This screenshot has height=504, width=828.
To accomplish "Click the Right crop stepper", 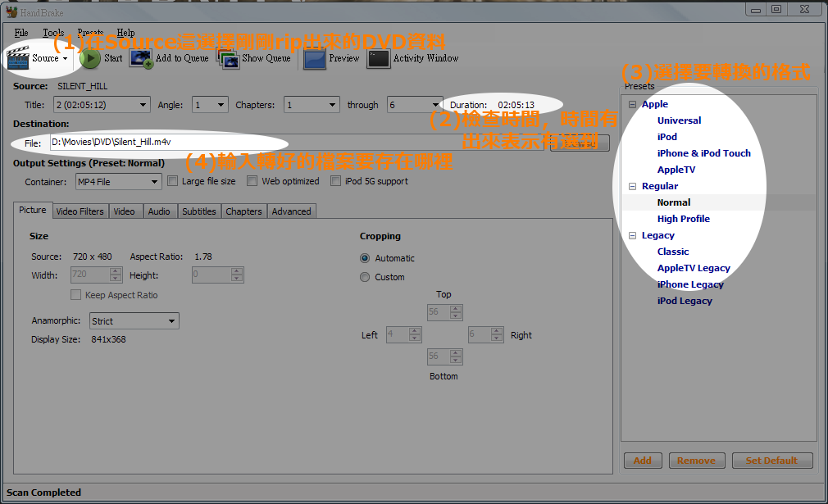I will [486, 334].
